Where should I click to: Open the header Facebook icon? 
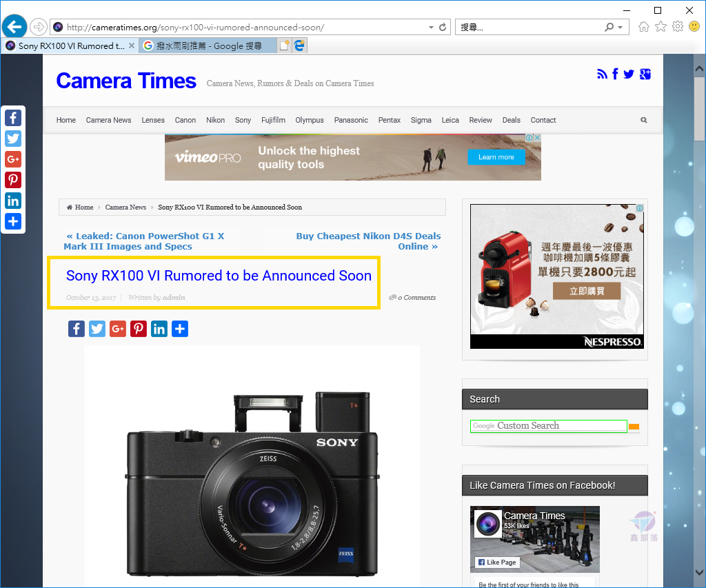(615, 74)
